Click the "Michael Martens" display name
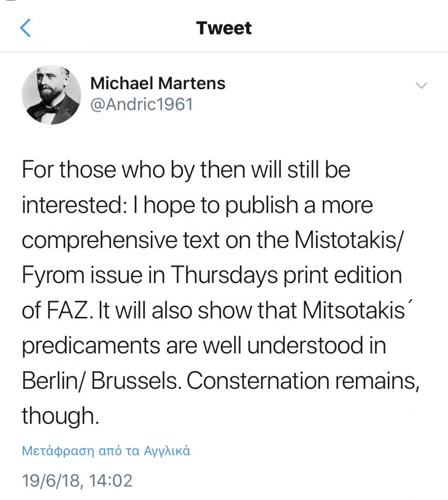The image size is (448, 500). (158, 84)
